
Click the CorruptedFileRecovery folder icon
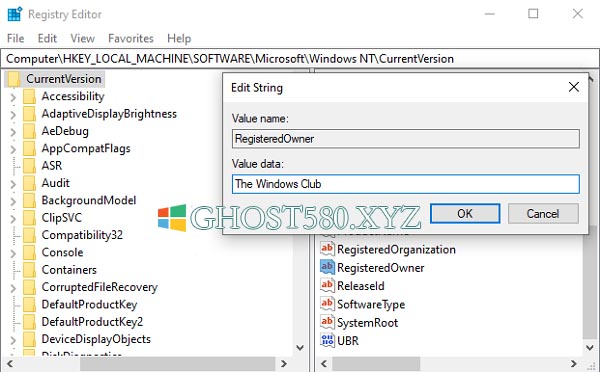[x=29, y=287]
